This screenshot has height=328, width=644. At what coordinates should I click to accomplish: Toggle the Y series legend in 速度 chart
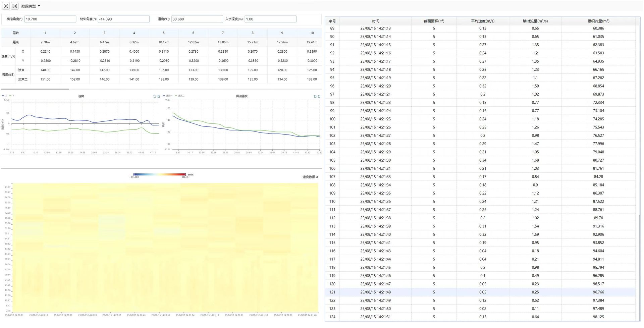point(12,96)
